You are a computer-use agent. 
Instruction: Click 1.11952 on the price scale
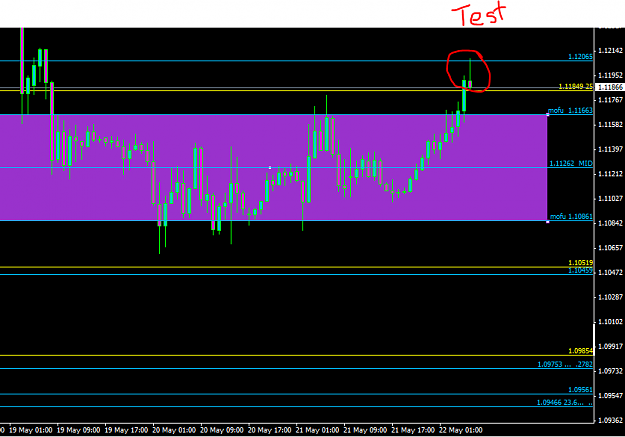[x=610, y=75]
